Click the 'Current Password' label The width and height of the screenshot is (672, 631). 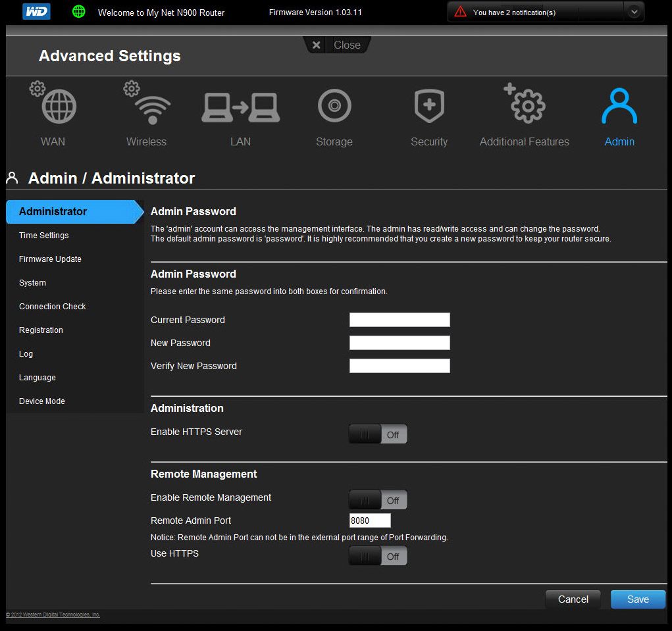point(188,320)
